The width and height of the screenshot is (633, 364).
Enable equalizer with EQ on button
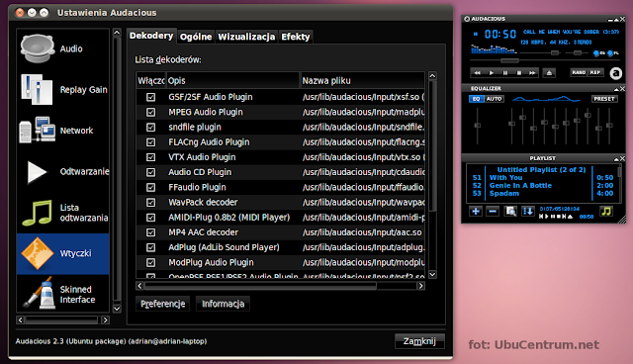tap(477, 99)
